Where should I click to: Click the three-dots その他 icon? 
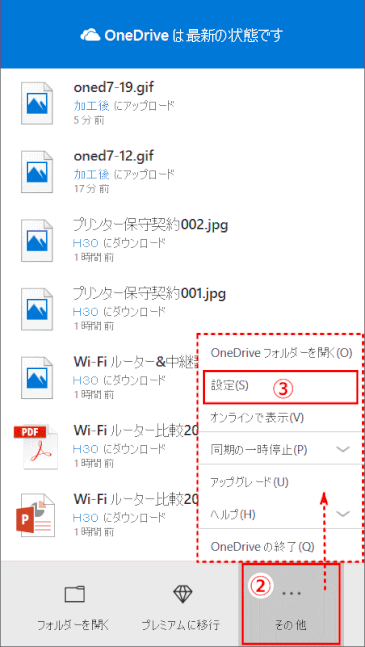pos(291,593)
